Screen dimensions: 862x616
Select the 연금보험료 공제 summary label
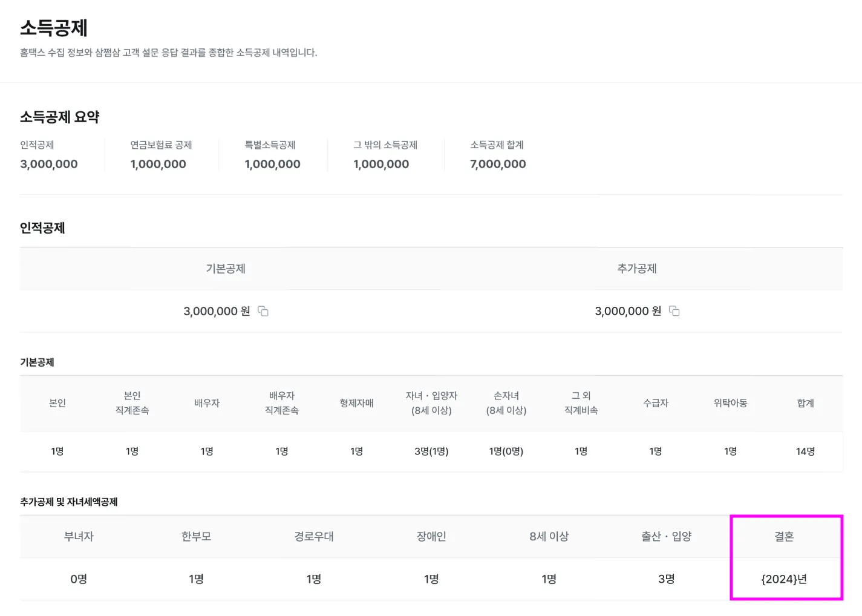[x=161, y=145]
